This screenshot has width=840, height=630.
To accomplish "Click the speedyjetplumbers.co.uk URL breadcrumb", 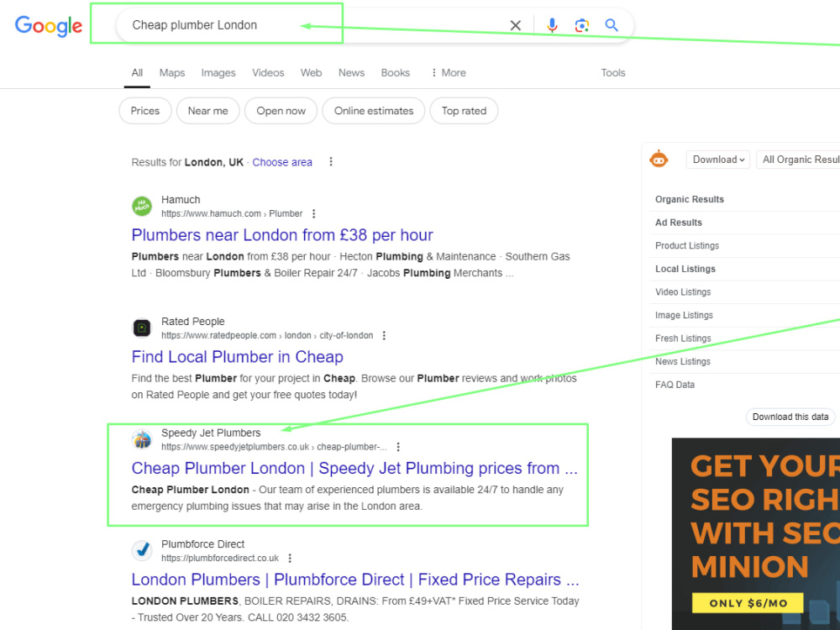I will tap(274, 447).
